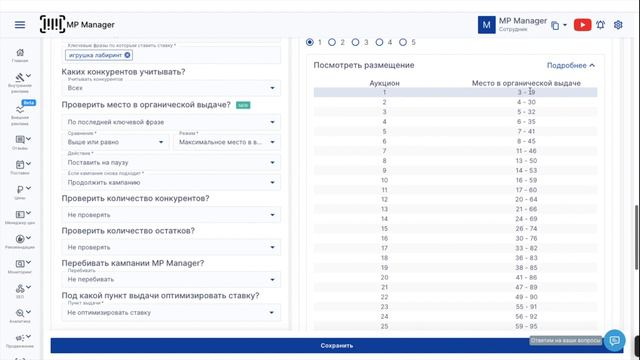Screen dimensions: 640x360
Task: Open SEO icon in sidebar
Action: coord(20,289)
